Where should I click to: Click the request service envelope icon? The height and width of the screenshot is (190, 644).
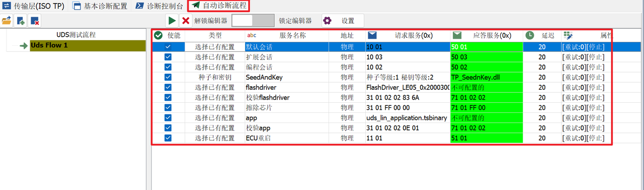[x=372, y=36]
